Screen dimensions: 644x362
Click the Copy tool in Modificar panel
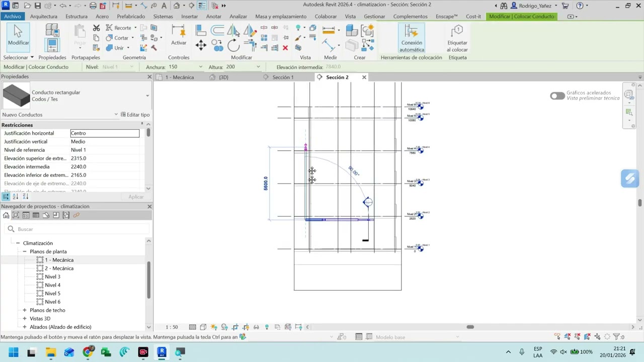pyautogui.click(x=217, y=46)
